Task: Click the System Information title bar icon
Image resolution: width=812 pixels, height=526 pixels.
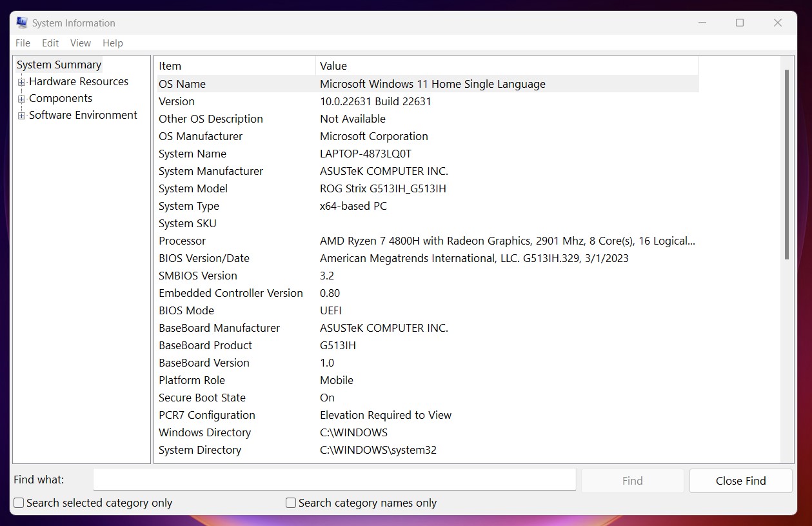Action: [x=22, y=23]
